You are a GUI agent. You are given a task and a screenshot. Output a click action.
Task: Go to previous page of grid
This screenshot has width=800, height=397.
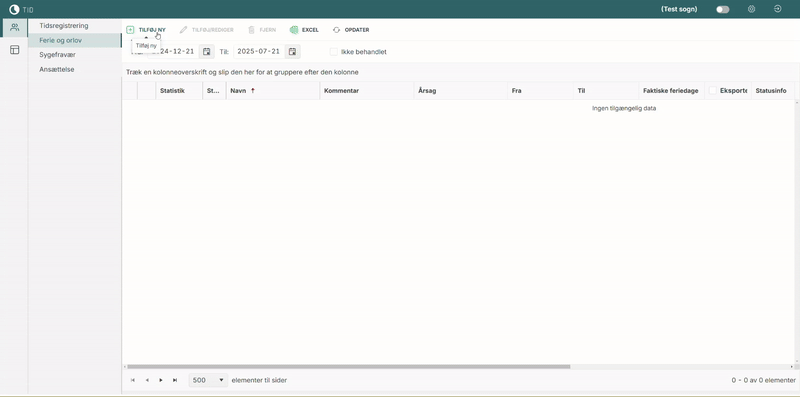tap(147, 380)
